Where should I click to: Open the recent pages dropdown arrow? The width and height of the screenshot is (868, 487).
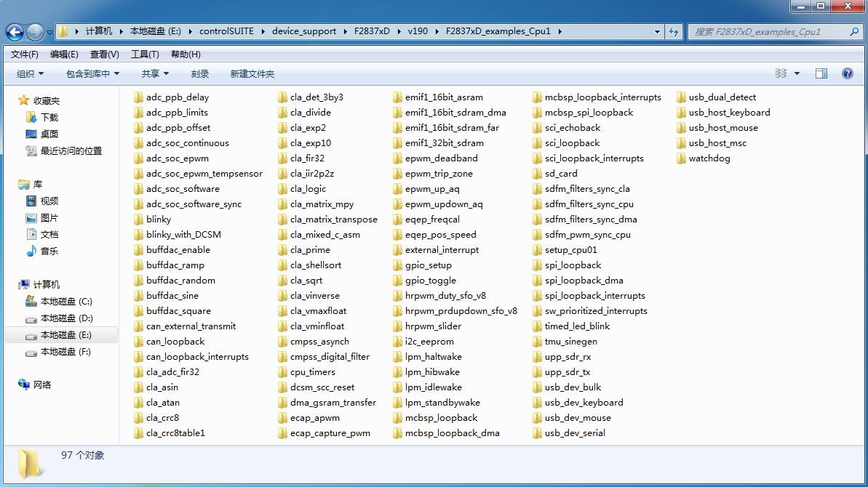pos(49,32)
